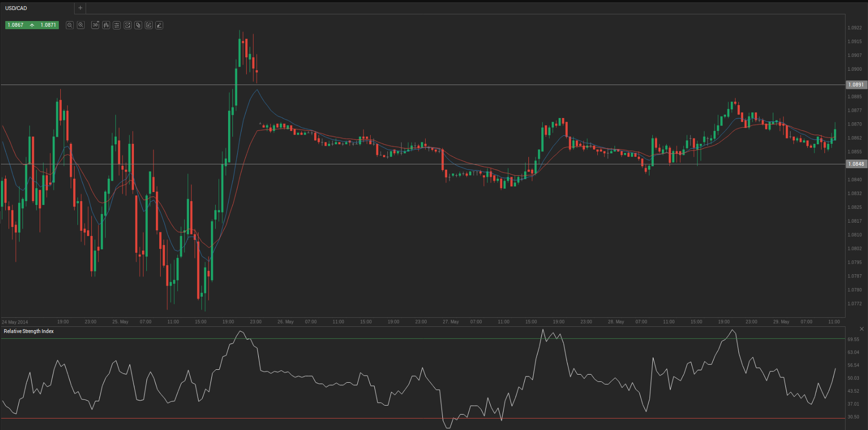Zoom in the chart
This screenshot has width=868, height=430.
[81, 25]
